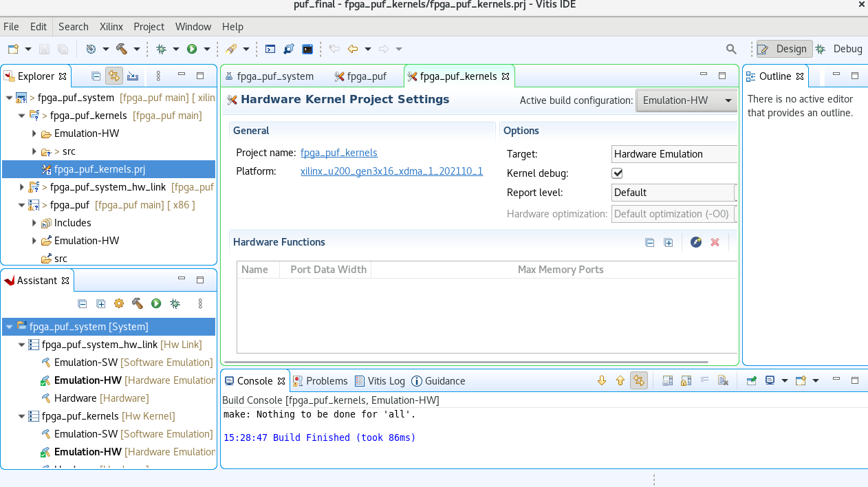
Task: Open the Window menu
Action: 193,26
